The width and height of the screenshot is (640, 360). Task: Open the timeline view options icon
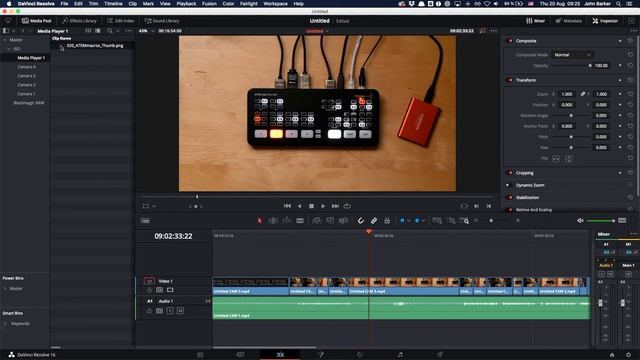click(145, 221)
